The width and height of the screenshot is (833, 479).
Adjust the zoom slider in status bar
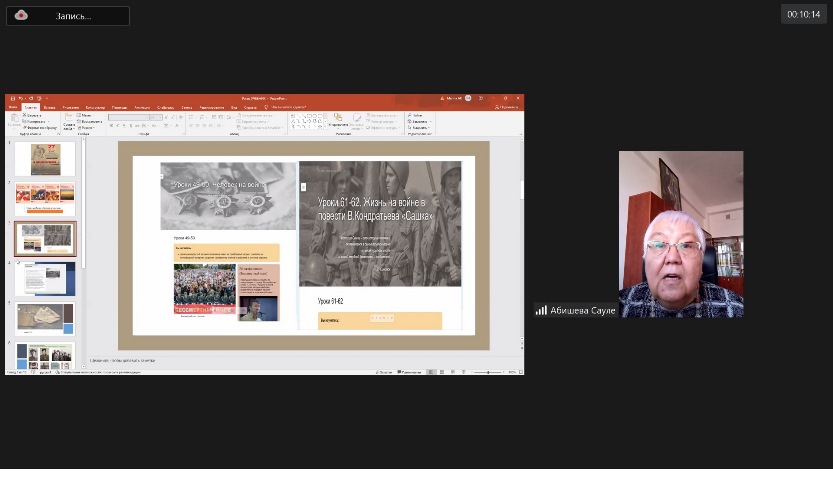point(488,372)
